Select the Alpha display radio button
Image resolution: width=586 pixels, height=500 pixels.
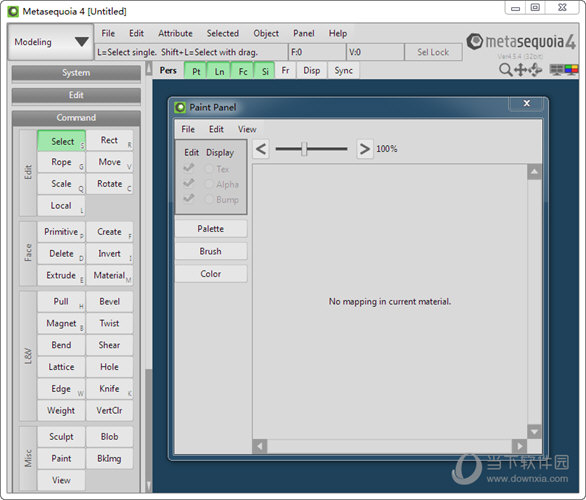pyautogui.click(x=209, y=184)
